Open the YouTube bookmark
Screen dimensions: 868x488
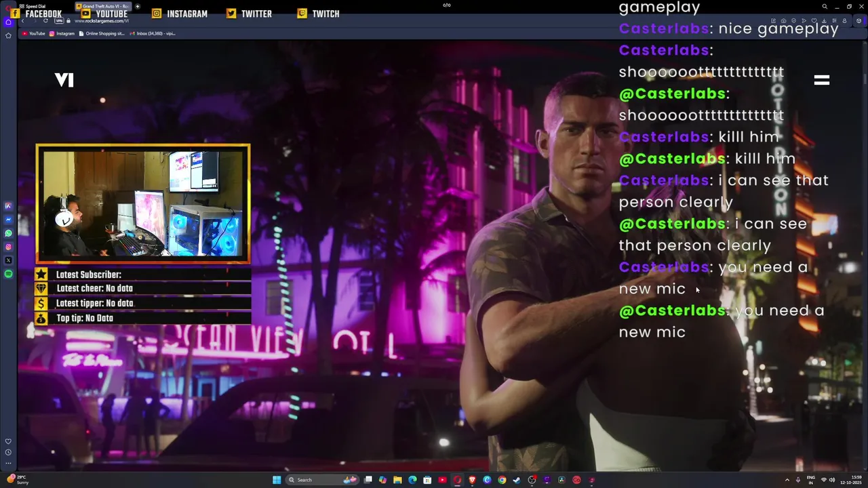[x=33, y=33]
